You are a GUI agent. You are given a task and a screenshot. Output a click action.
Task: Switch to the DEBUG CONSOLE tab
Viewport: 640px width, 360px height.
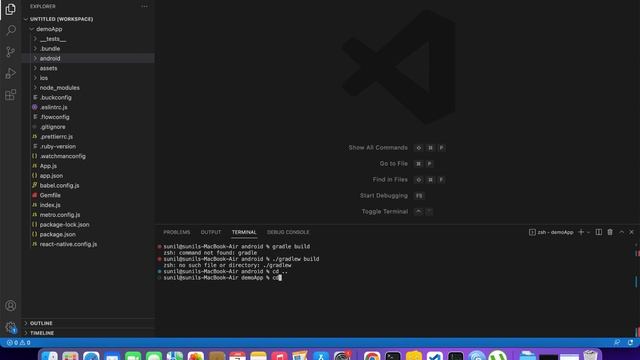pyautogui.click(x=288, y=232)
